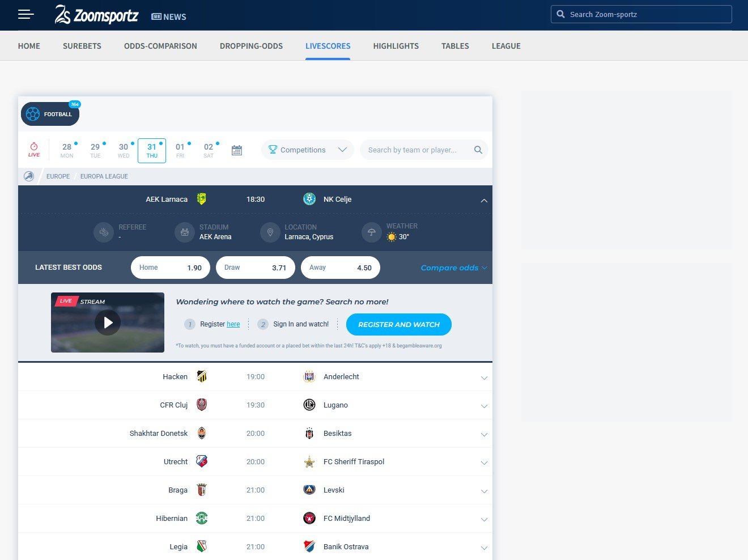
Task: Select Livescores tab
Action: coord(328,46)
